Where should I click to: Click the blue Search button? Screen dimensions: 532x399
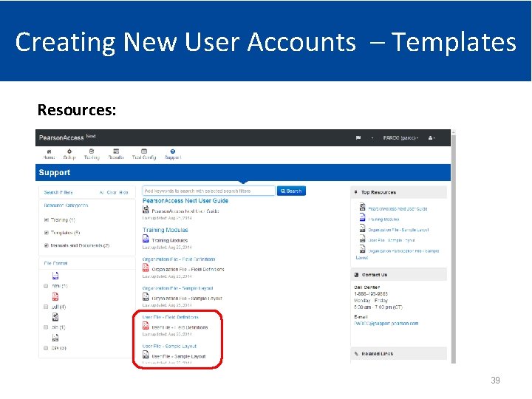[291, 191]
